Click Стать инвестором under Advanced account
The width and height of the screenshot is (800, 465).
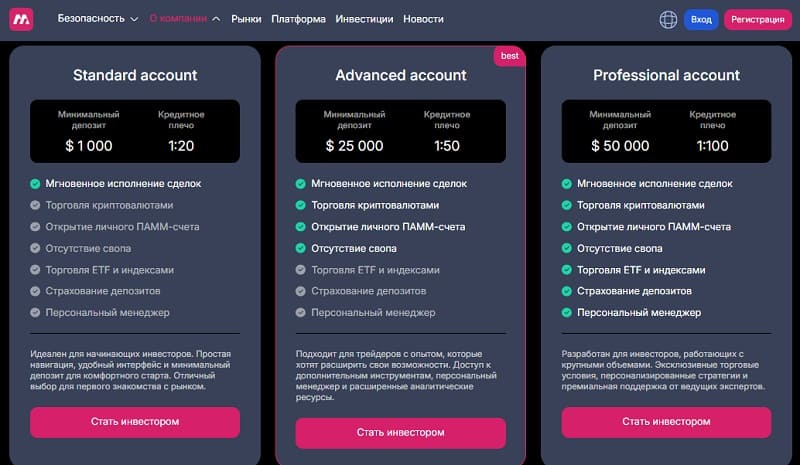401,433
